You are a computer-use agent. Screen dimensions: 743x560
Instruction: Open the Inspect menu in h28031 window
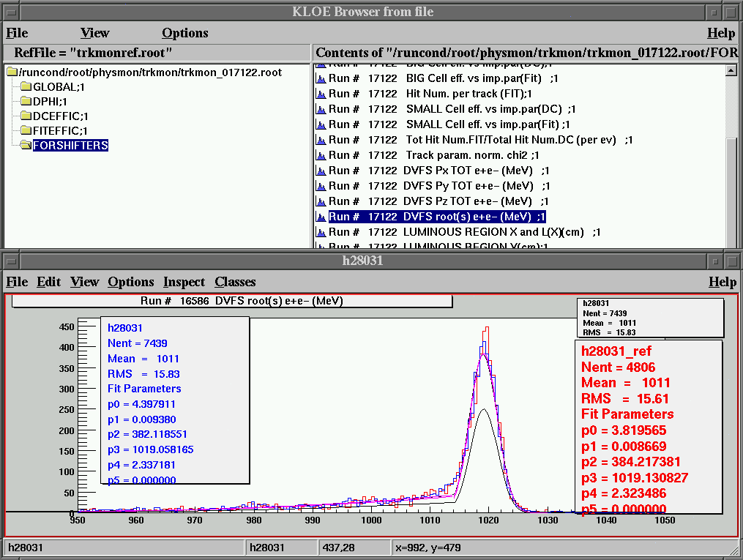pos(184,281)
